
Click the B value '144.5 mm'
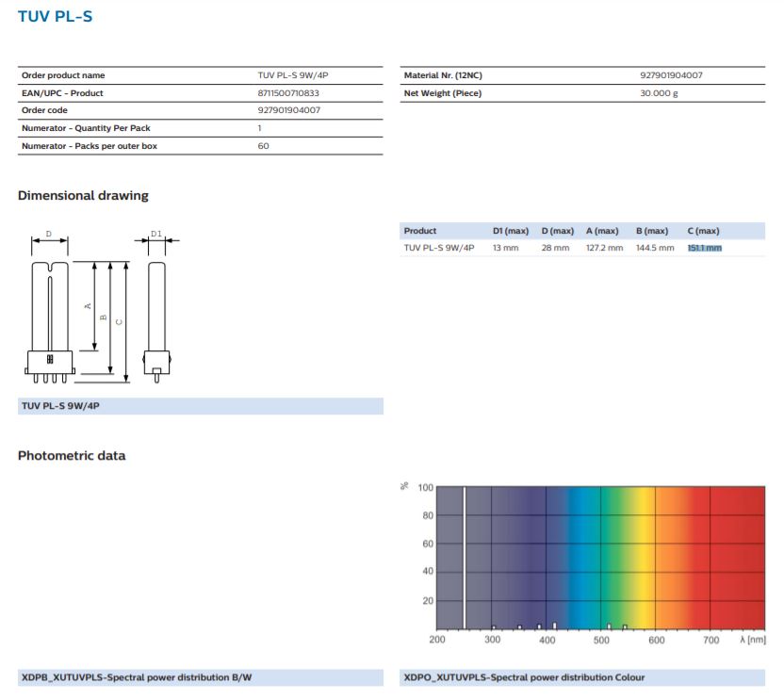(x=655, y=248)
